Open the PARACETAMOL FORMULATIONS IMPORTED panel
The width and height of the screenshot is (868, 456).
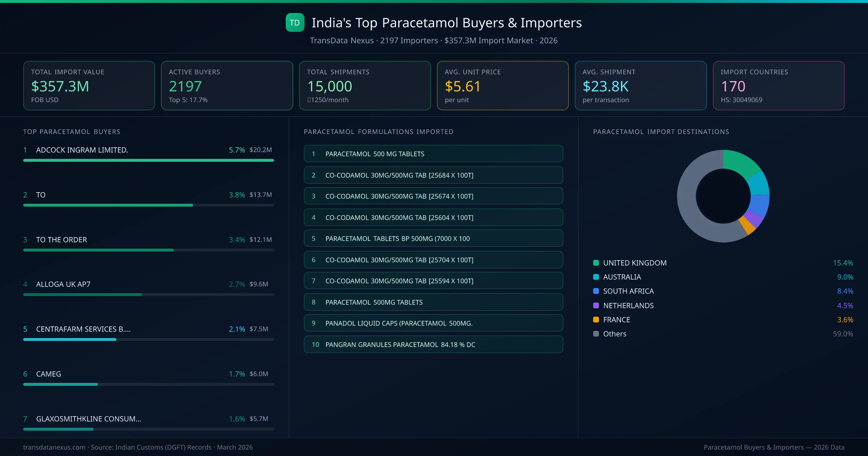[378, 132]
